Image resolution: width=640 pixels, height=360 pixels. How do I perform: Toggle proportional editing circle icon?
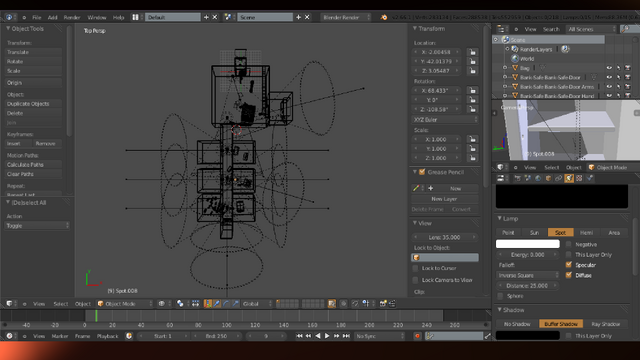pos(344,304)
